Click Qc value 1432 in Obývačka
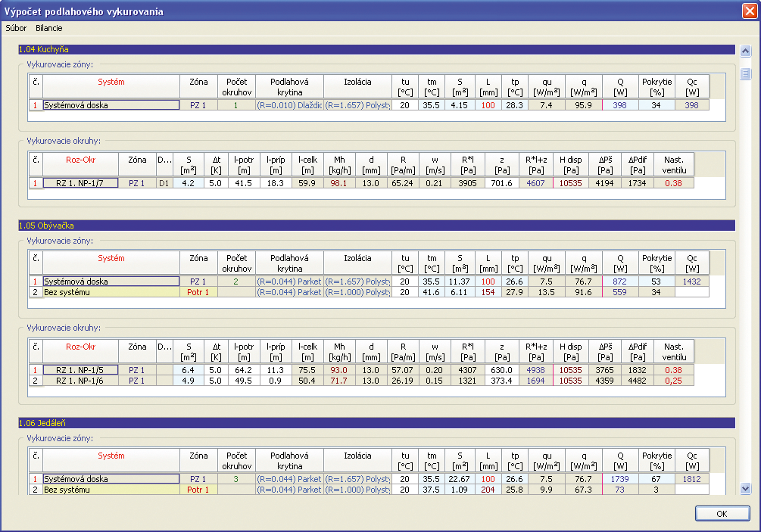The image size is (761, 532). pos(691,282)
